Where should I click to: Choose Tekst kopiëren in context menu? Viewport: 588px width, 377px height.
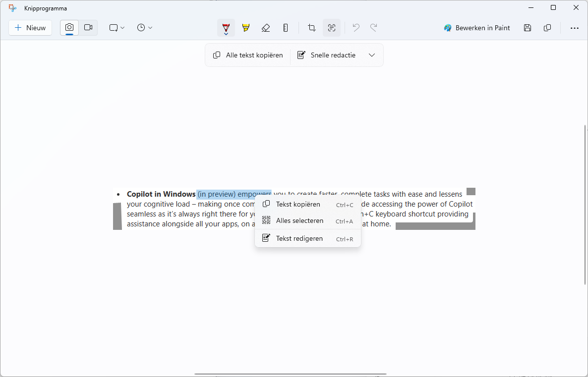(308, 204)
